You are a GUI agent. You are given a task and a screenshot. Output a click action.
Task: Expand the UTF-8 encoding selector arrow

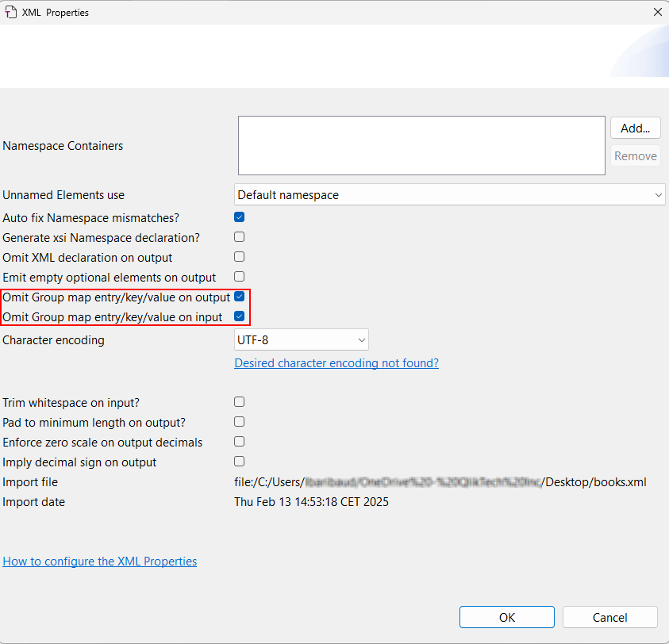point(361,339)
